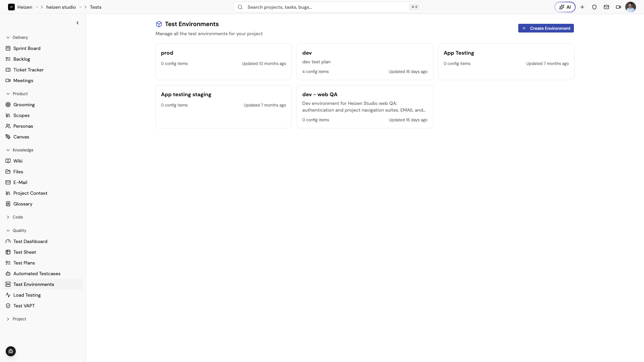This screenshot has height=362, width=644.
Task: Click the Automated Testcases robot icon
Action: [8, 274]
